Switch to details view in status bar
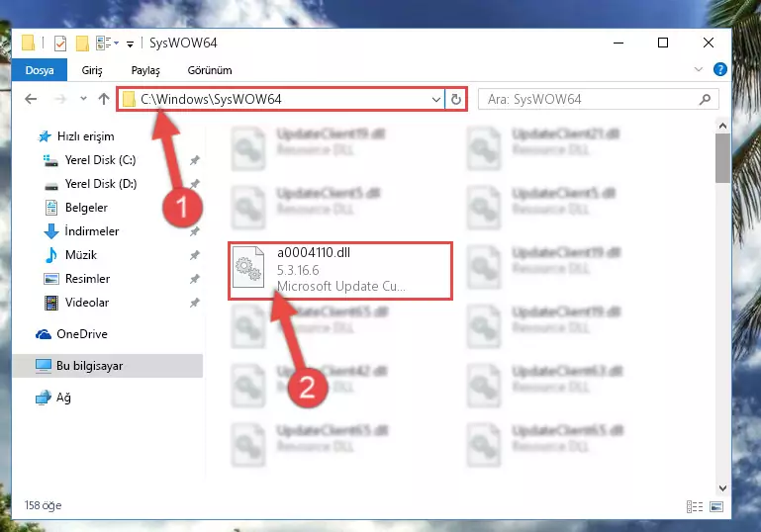 (695, 506)
